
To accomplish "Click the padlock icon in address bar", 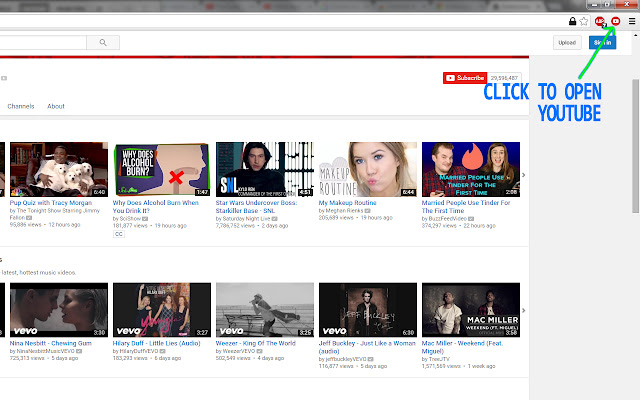I will [572, 21].
